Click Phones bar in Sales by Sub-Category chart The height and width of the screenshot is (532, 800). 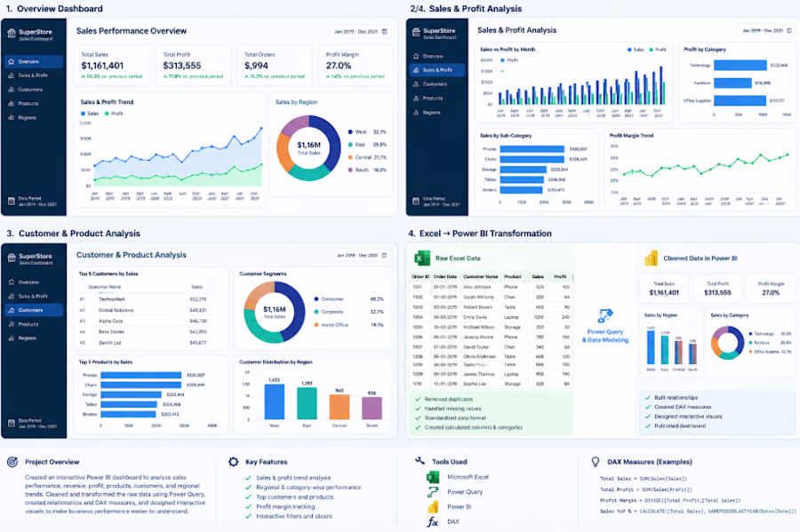[x=532, y=149]
